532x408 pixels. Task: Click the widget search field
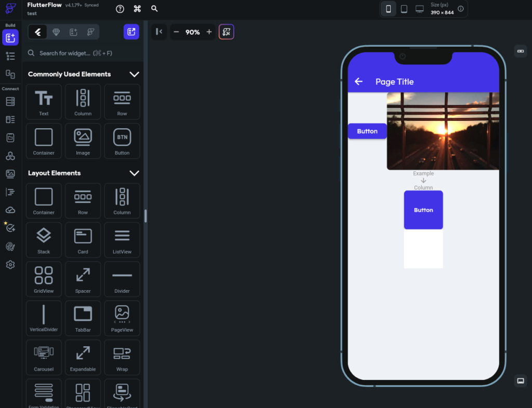83,53
